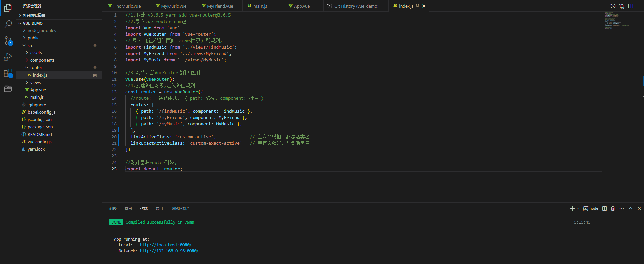The width and height of the screenshot is (644, 264).
Task: Open main.js from the file tree
Action: point(59,97)
